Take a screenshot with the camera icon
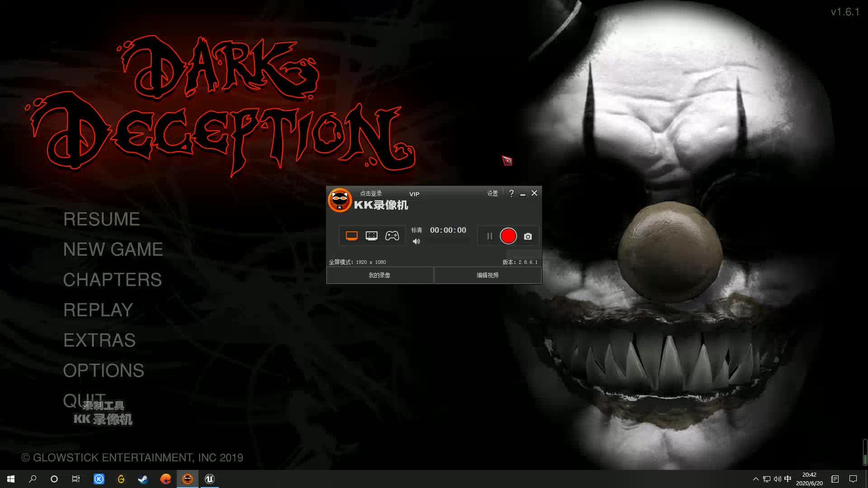Image resolution: width=868 pixels, height=488 pixels. pos(528,236)
